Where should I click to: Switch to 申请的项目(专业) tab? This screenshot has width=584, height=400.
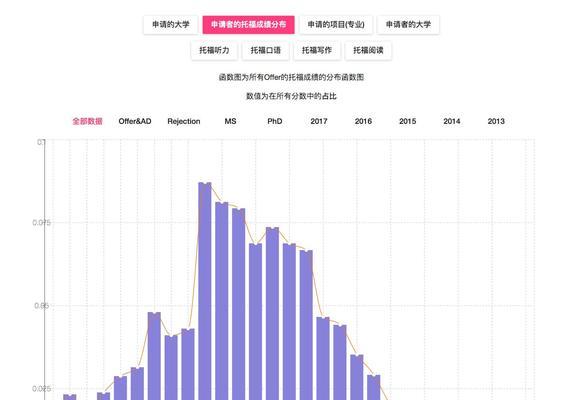click(336, 25)
